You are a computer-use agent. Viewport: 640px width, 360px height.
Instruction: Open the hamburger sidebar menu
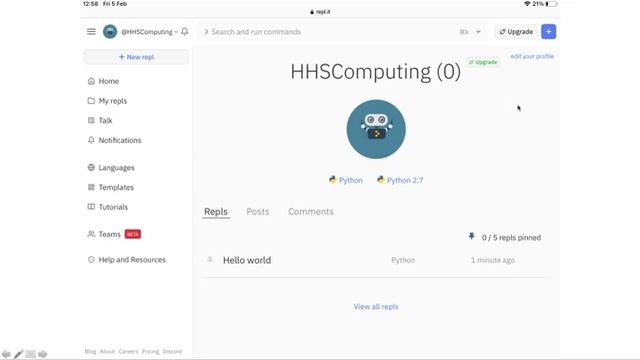click(x=91, y=31)
